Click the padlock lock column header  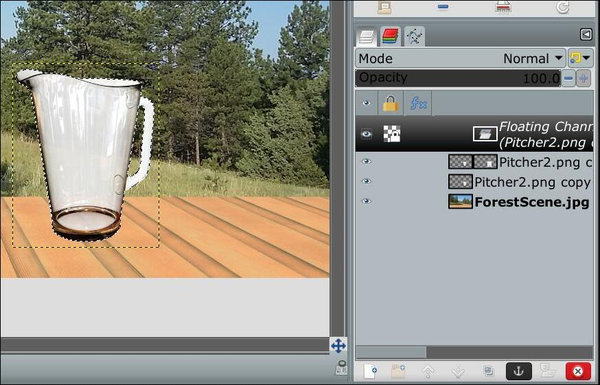coord(390,103)
